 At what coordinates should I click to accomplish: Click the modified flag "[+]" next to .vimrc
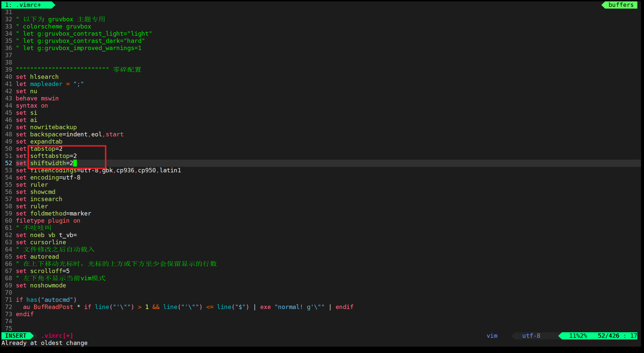click(x=69, y=336)
